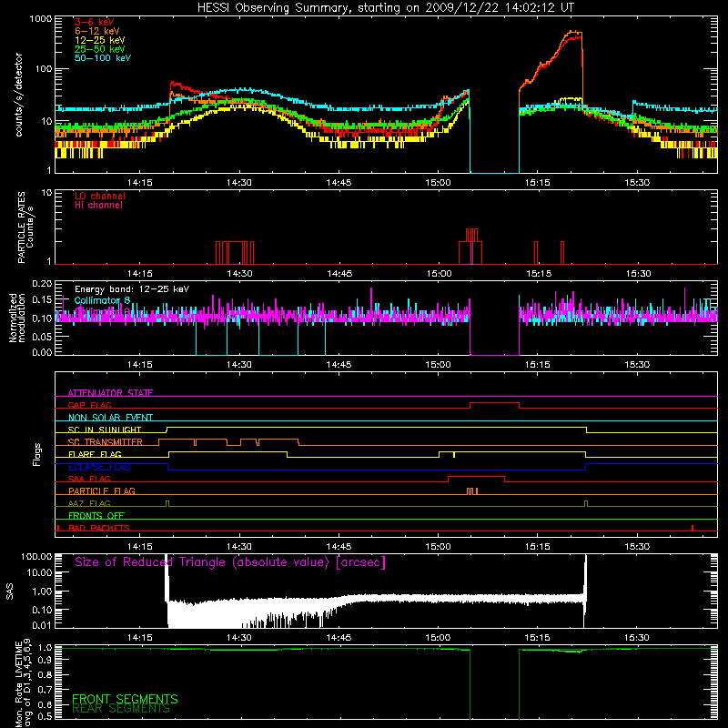Select the LO channel legend text

(x=100, y=196)
